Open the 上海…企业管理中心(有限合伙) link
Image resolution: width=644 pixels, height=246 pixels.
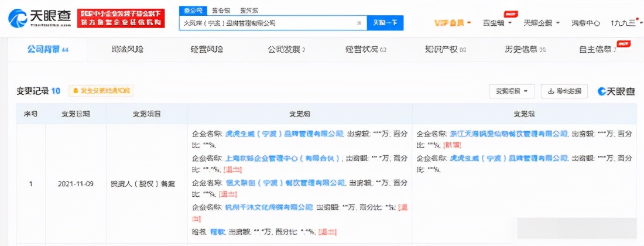pyautogui.click(x=283, y=158)
